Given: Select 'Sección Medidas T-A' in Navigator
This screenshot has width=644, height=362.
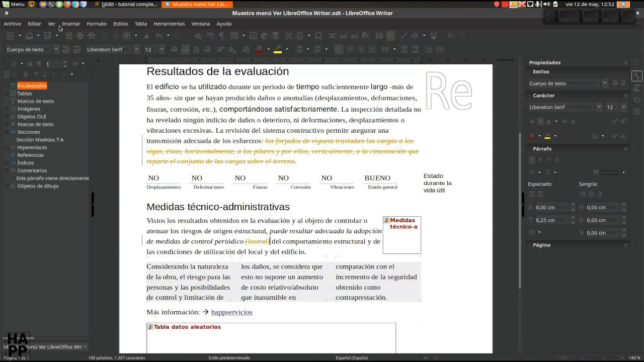Looking at the screenshot, I should pyautogui.click(x=40, y=140).
